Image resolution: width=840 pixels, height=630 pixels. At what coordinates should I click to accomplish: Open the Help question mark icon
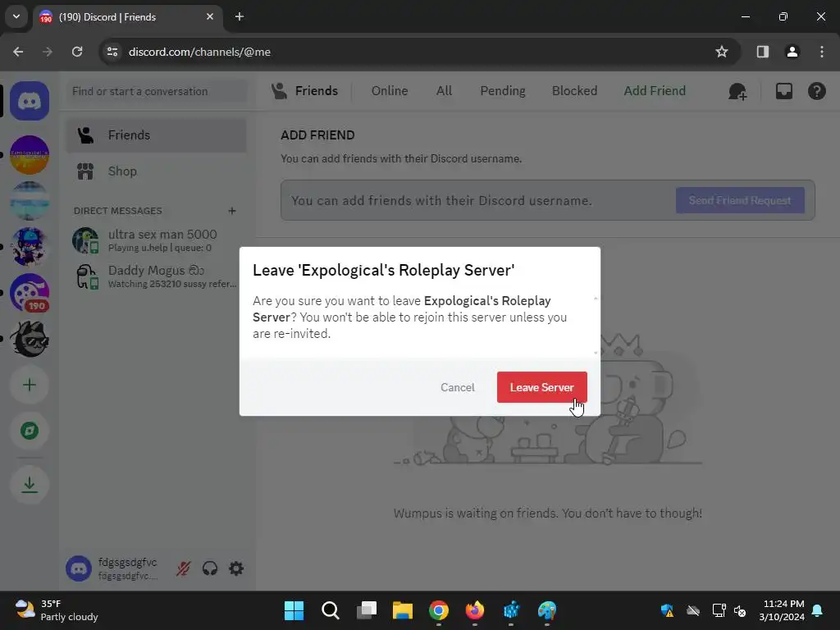point(816,91)
